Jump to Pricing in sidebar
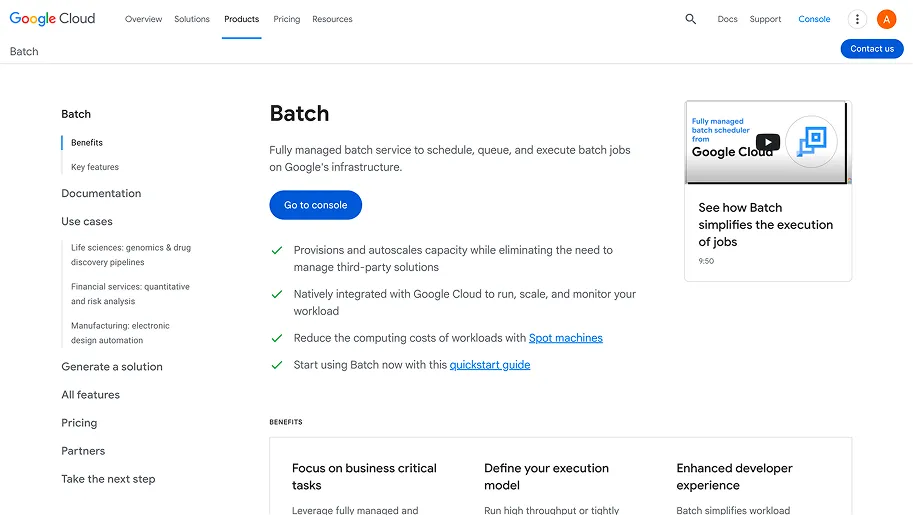Screen dimensions: 913x515 click(79, 423)
